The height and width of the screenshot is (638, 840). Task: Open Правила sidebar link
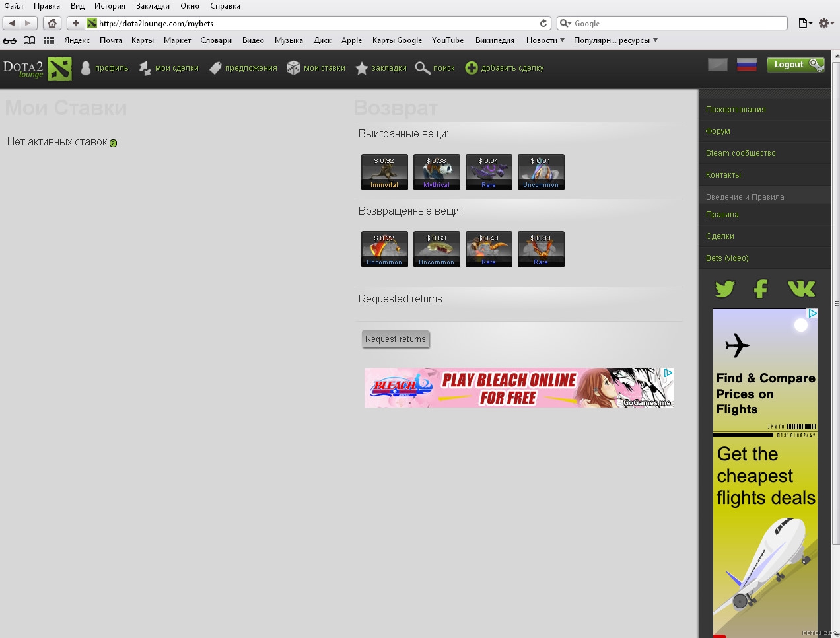click(x=722, y=215)
